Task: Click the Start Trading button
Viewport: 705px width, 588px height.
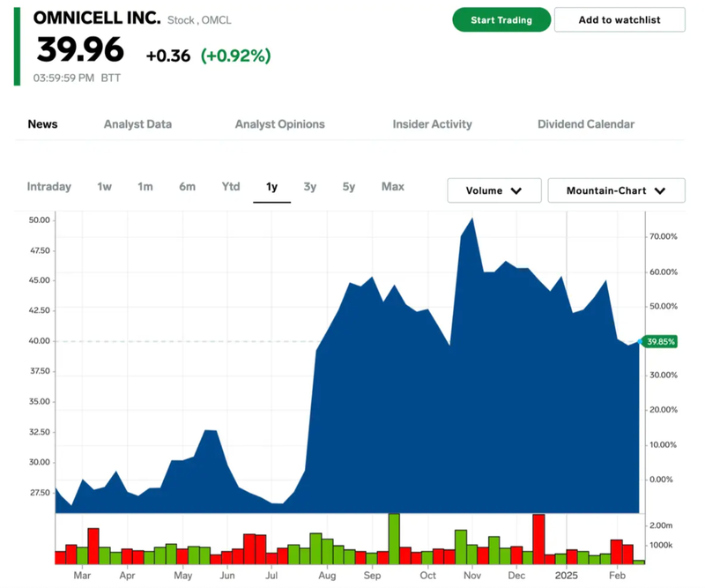Action: tap(501, 20)
